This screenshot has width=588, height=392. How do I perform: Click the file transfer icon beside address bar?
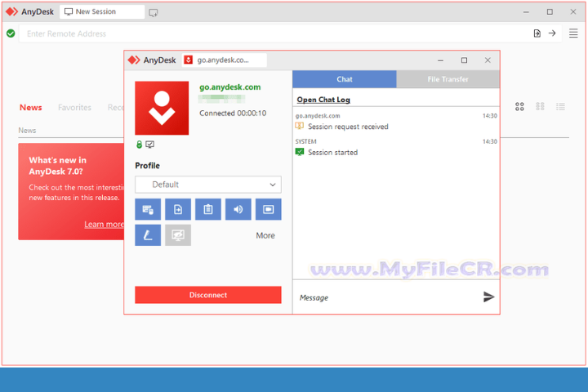537,33
